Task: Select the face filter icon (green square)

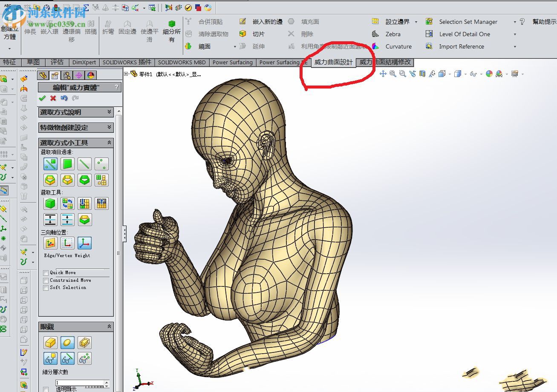Action: (67, 164)
